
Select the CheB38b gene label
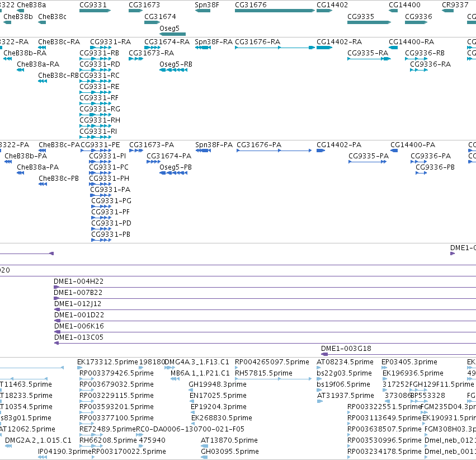18,16
